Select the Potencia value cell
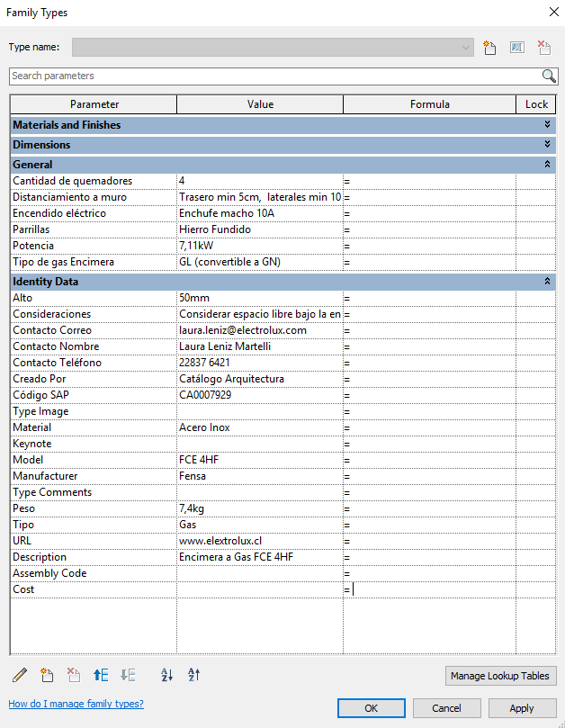Screen dimensions: 565x728 coord(259,246)
